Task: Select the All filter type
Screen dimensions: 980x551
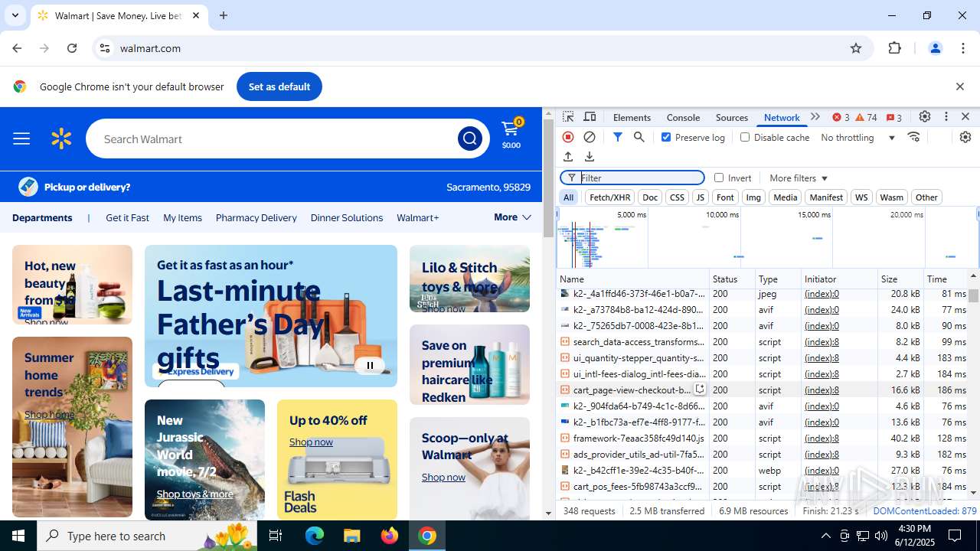Action: 568,197
